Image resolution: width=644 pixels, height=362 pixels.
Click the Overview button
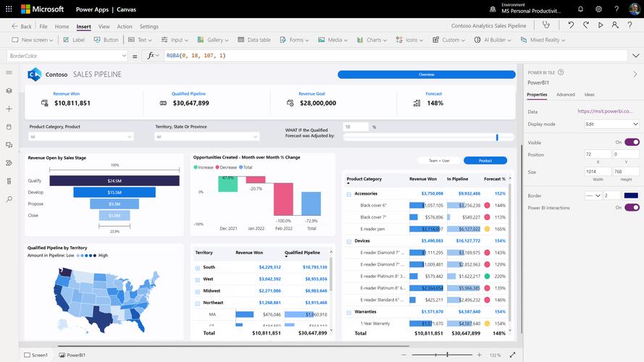(x=426, y=75)
